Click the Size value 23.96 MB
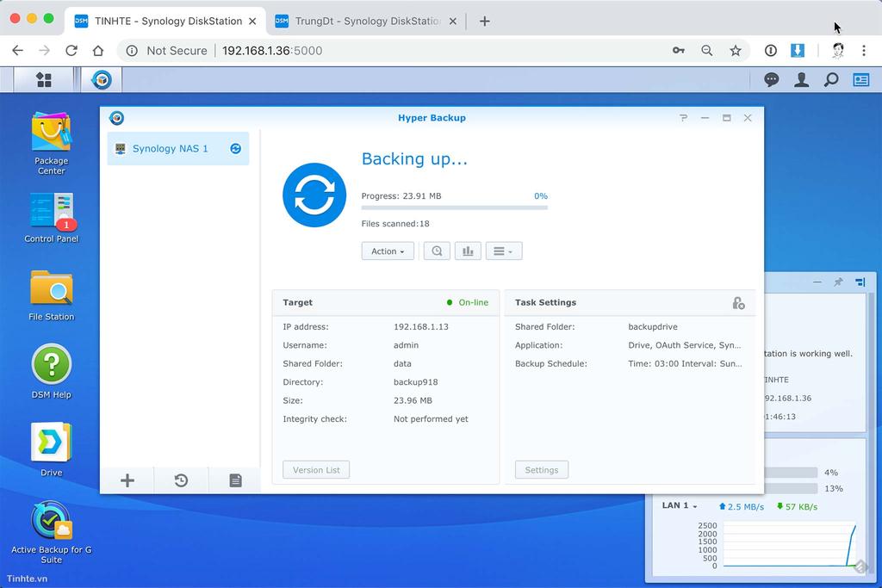The image size is (882, 588). tap(413, 401)
